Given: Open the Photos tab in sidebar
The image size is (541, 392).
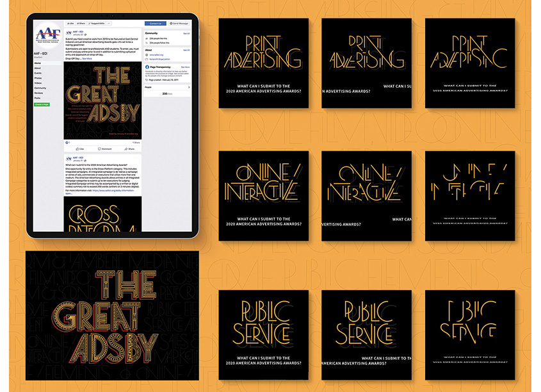Looking at the screenshot, I should (38, 78).
